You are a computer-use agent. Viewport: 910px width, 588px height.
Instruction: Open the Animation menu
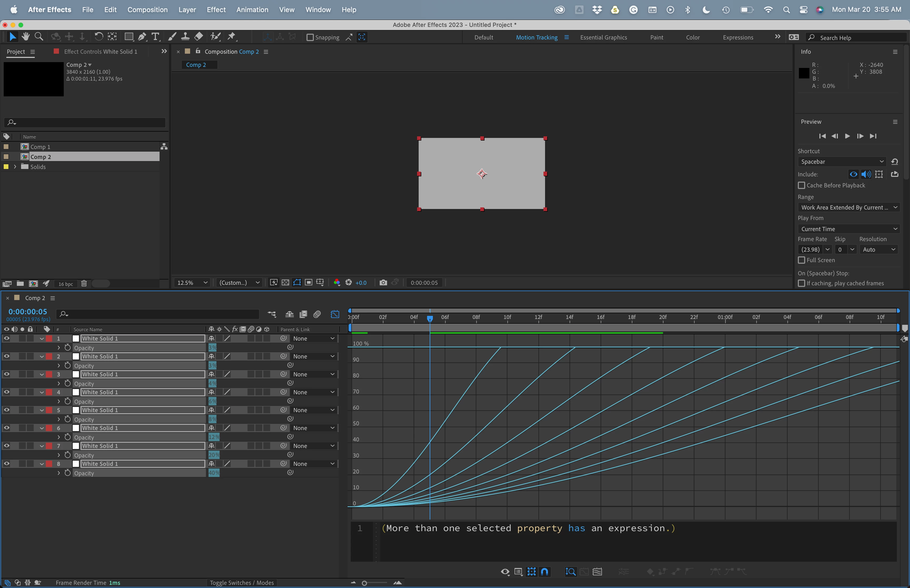click(x=252, y=9)
